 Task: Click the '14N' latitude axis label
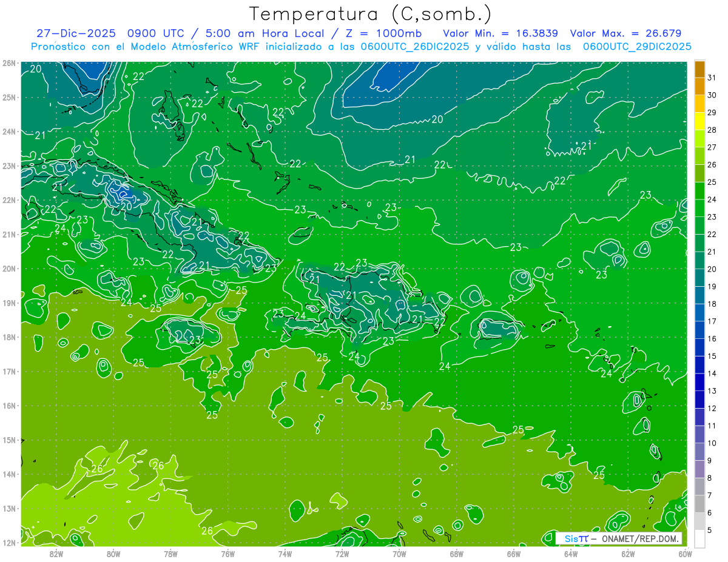click(9, 474)
